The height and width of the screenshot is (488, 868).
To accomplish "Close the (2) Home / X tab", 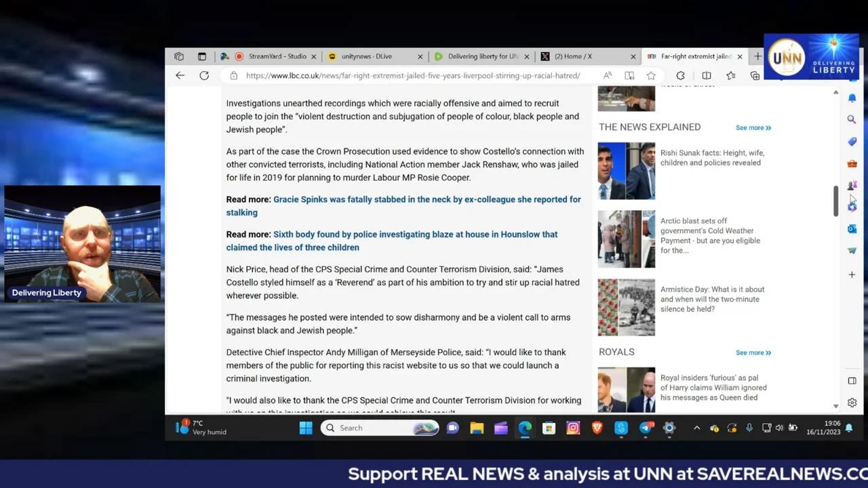I will click(633, 56).
